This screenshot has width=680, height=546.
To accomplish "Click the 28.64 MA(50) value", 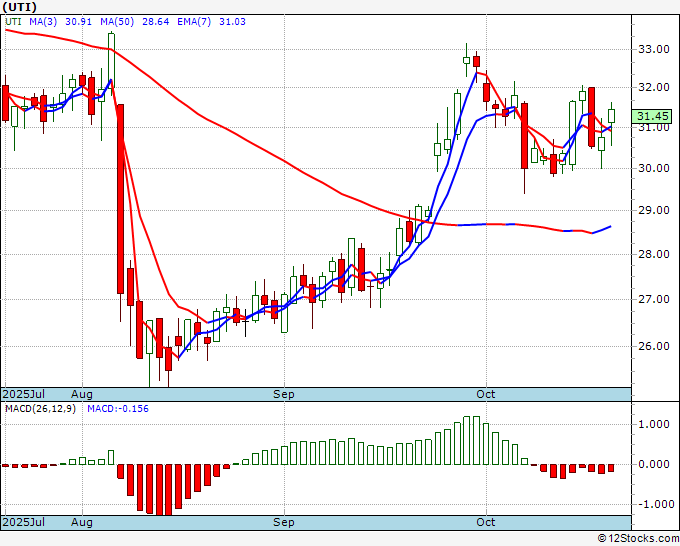I will (156, 22).
